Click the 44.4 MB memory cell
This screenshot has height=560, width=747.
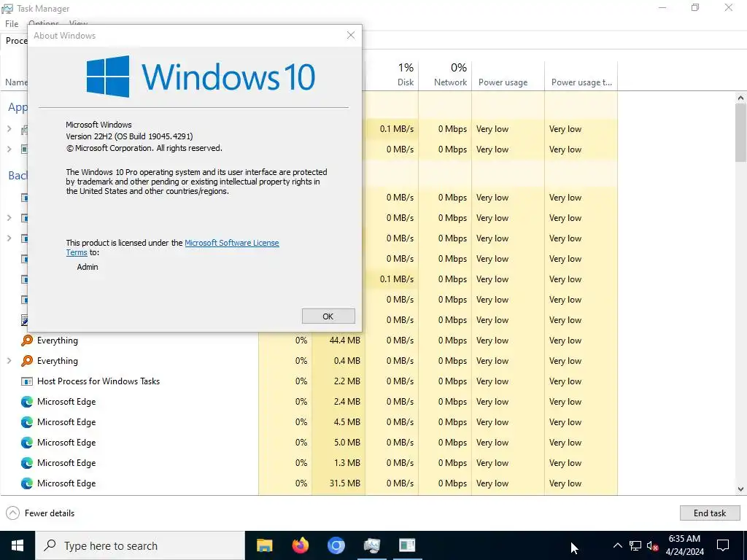[x=338, y=341]
